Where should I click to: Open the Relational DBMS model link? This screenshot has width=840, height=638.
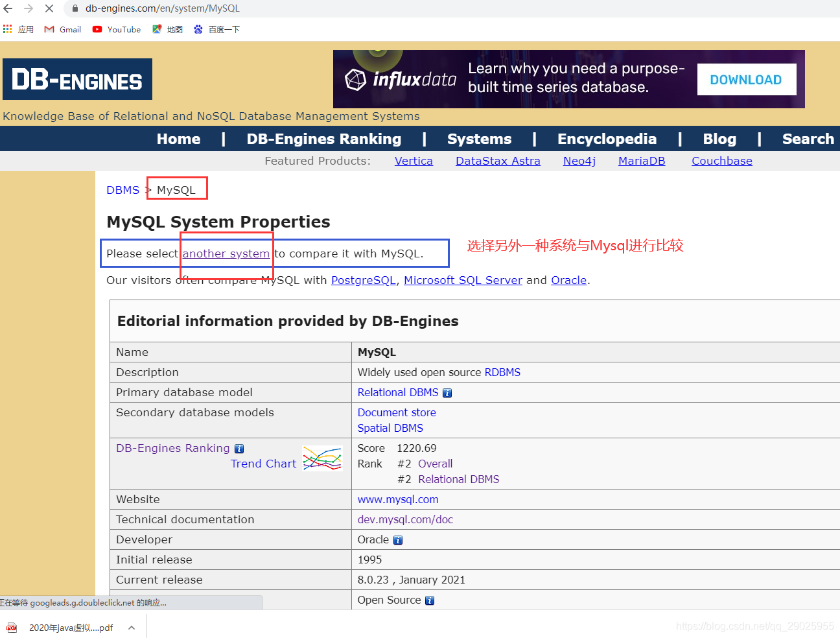(398, 392)
